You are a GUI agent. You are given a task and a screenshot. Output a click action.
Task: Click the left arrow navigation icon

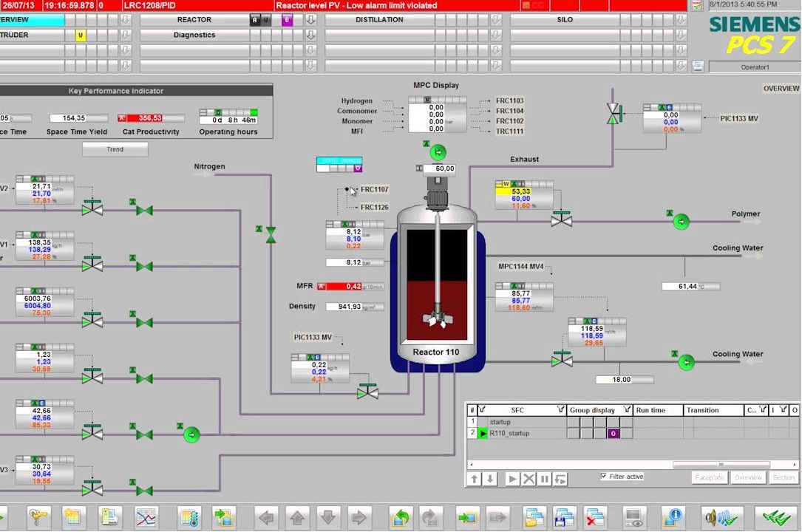click(267, 517)
